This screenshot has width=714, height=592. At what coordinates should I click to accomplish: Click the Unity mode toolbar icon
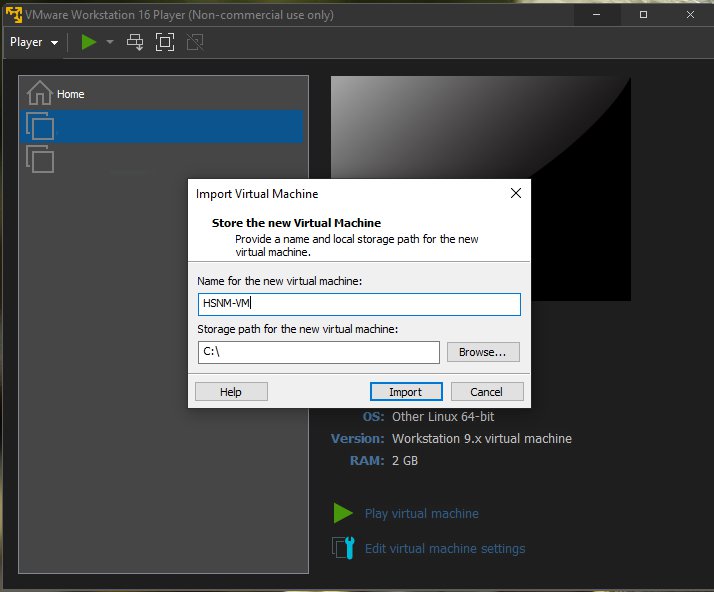click(195, 42)
